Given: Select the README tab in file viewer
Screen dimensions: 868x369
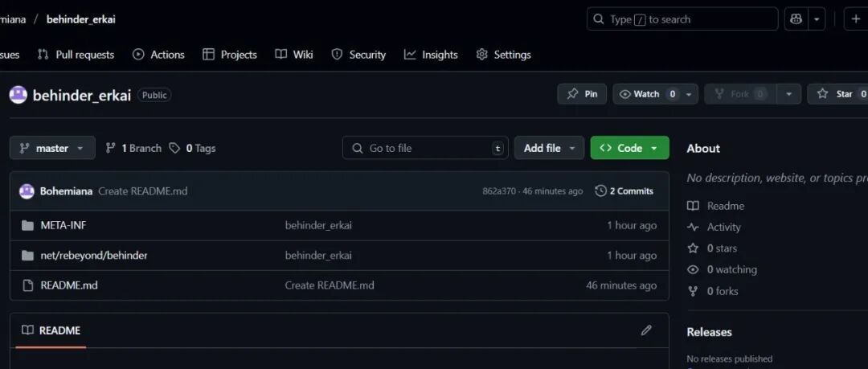Looking at the screenshot, I should (51, 330).
